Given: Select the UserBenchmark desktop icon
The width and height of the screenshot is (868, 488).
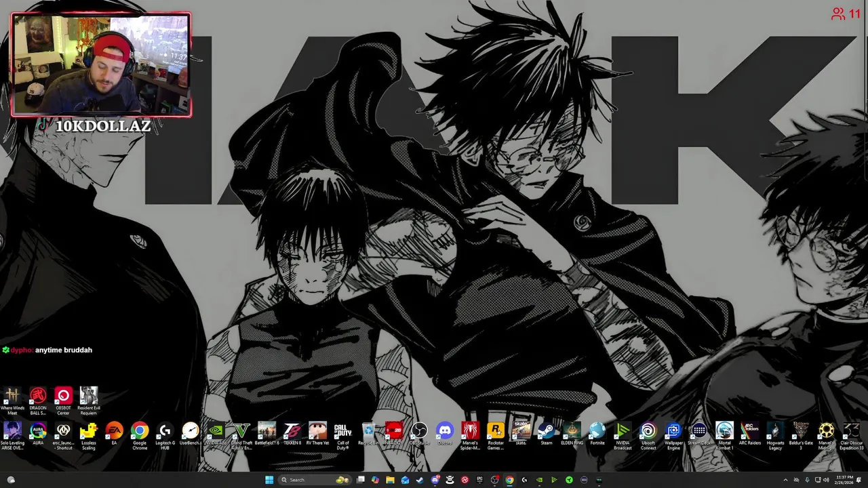Looking at the screenshot, I should (x=191, y=434).
